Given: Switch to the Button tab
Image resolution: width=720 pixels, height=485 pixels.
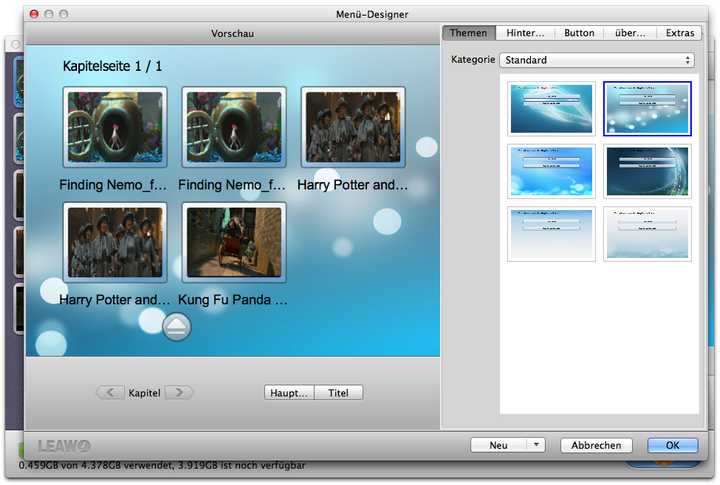Looking at the screenshot, I should pyautogui.click(x=579, y=33).
